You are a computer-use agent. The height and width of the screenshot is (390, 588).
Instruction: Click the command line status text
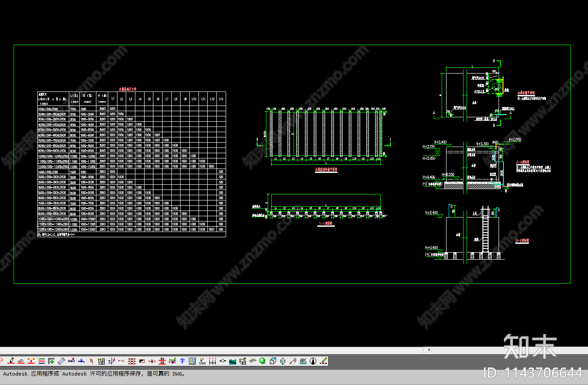click(x=95, y=374)
